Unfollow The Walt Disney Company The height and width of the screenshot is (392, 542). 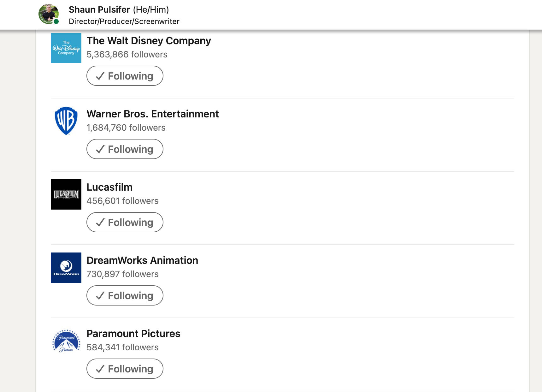(125, 76)
